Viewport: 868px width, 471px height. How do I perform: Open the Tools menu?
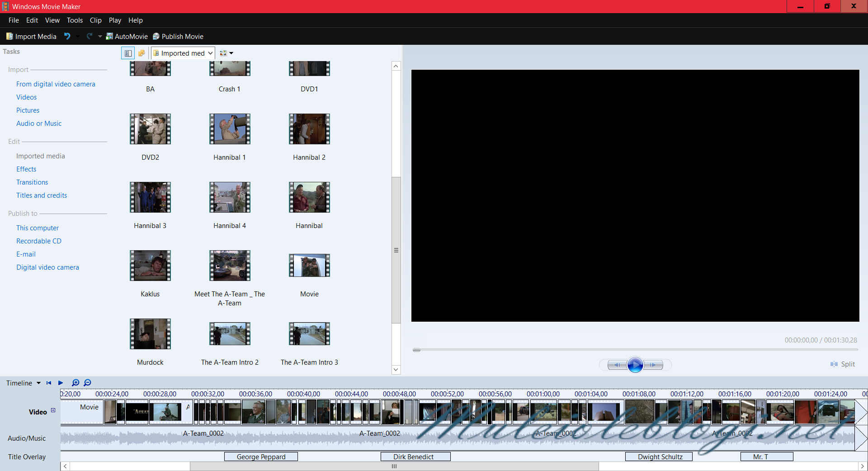pyautogui.click(x=75, y=20)
